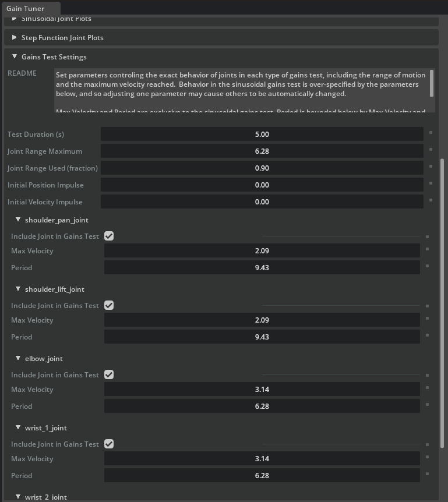Click reset marker beside shoulder_pan_joint Max Velocity
This screenshot has height=502, width=448.
click(x=427, y=249)
